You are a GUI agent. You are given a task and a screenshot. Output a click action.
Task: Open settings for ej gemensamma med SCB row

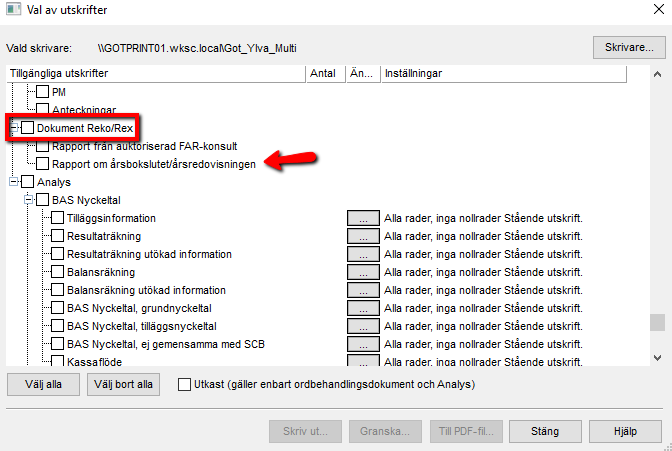point(363,344)
